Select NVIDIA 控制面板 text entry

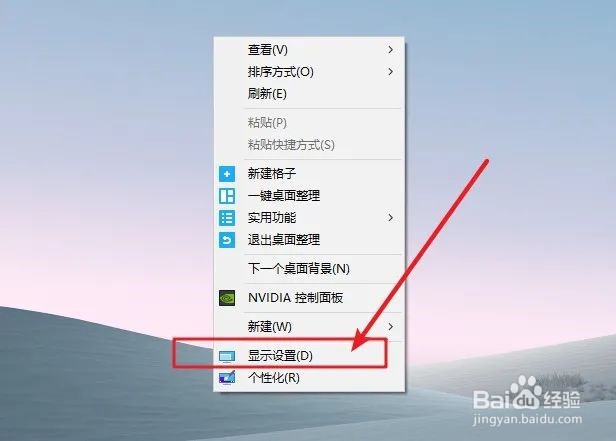coord(295,298)
